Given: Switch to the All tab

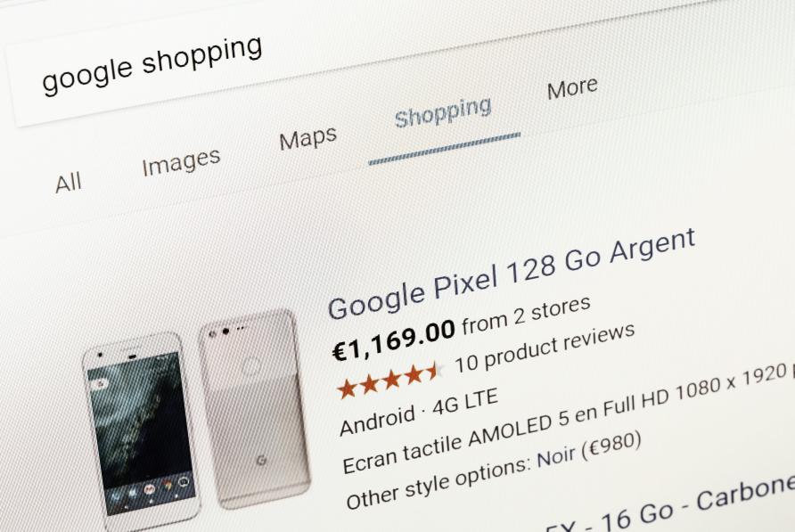Looking at the screenshot, I should click(69, 183).
